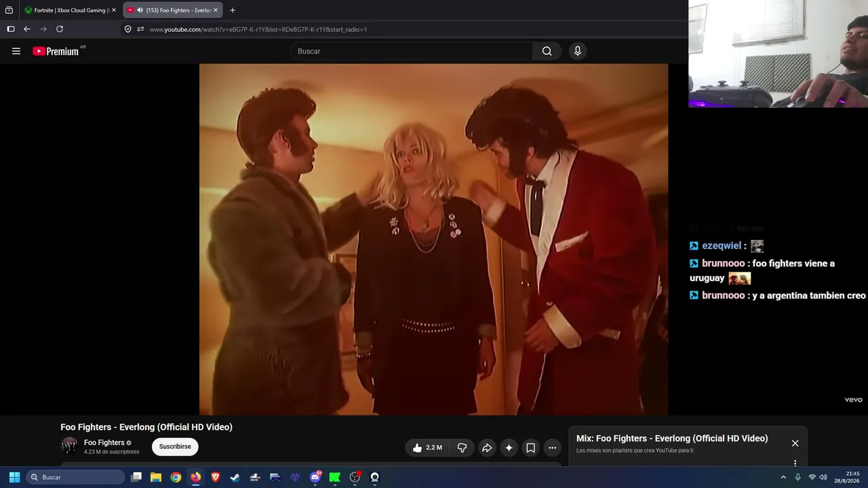Focus the youtube.com address bar URL
Viewport: 868px width, 488px height.
258,29
